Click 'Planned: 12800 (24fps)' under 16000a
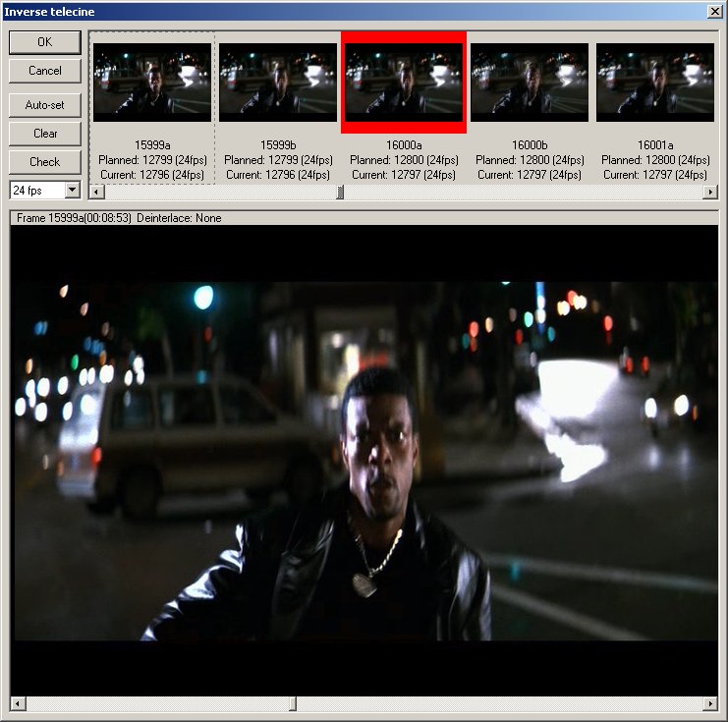The image size is (728, 722). pos(404,160)
